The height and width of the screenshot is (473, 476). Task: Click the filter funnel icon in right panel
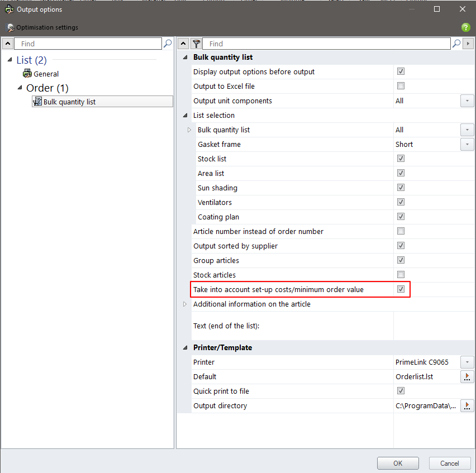196,44
